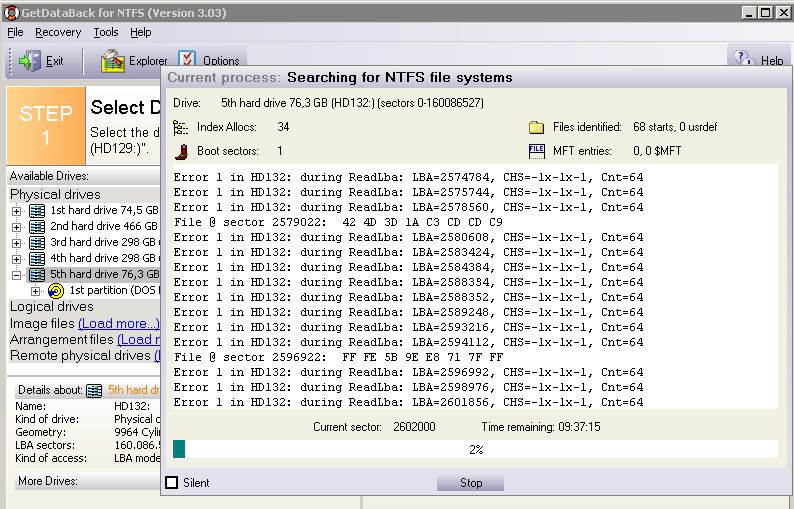The width and height of the screenshot is (794, 509).
Task: Click the Drive description 5th hard drive line
Action: (x=352, y=103)
